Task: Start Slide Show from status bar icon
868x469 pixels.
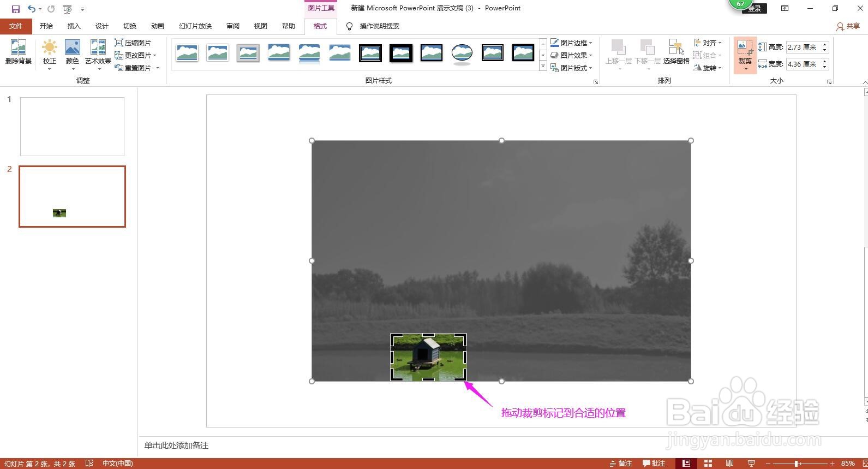Action: [751, 464]
